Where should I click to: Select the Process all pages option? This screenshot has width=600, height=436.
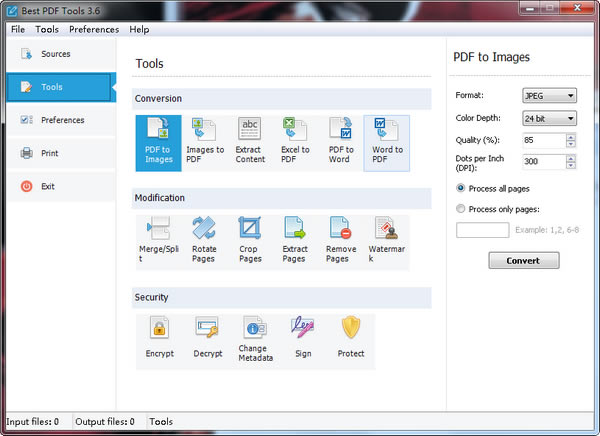point(460,188)
